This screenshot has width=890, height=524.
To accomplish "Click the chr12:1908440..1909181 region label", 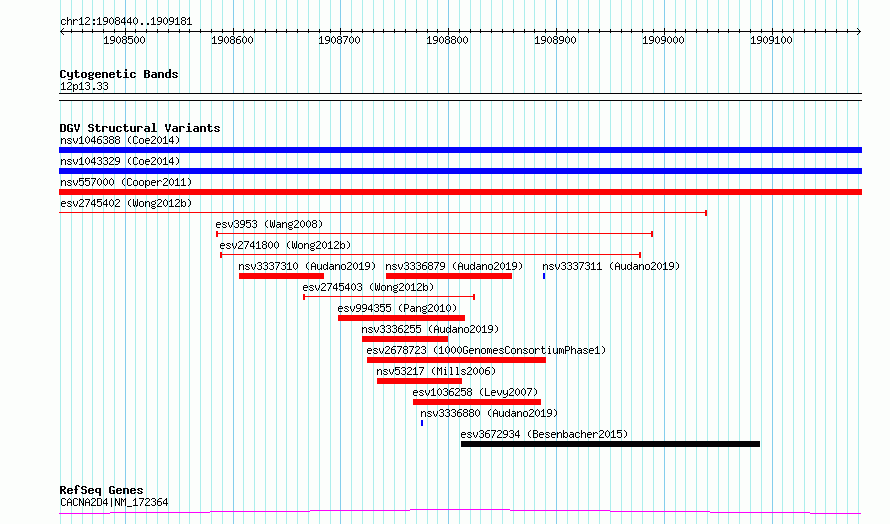I will [126, 22].
